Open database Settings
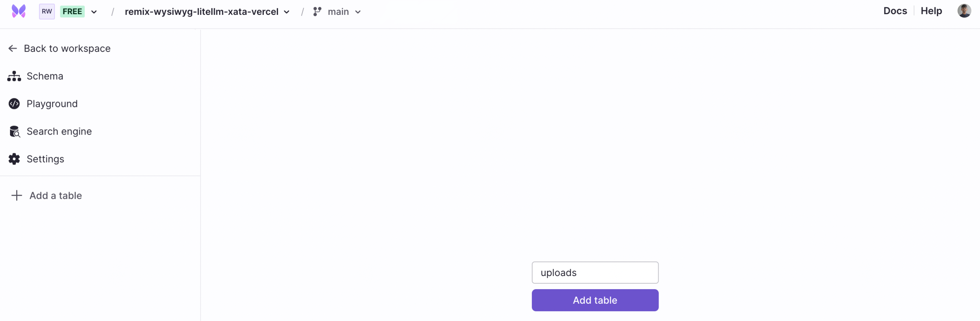 point(45,159)
